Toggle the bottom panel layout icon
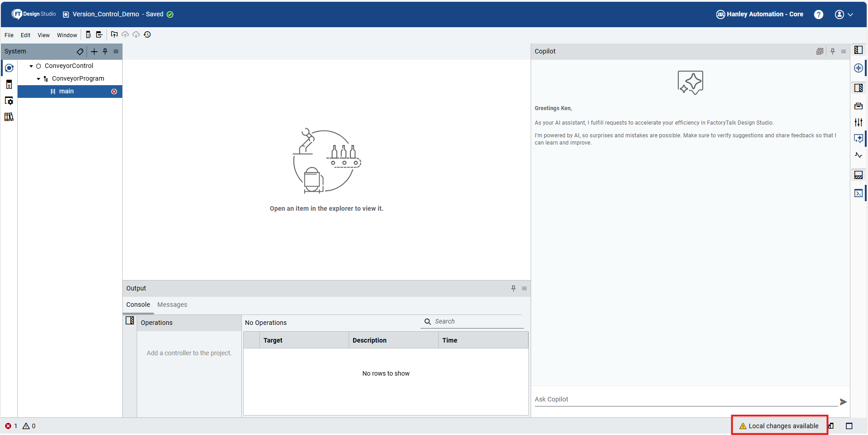This screenshot has height=435, width=868. pyautogui.click(x=858, y=175)
